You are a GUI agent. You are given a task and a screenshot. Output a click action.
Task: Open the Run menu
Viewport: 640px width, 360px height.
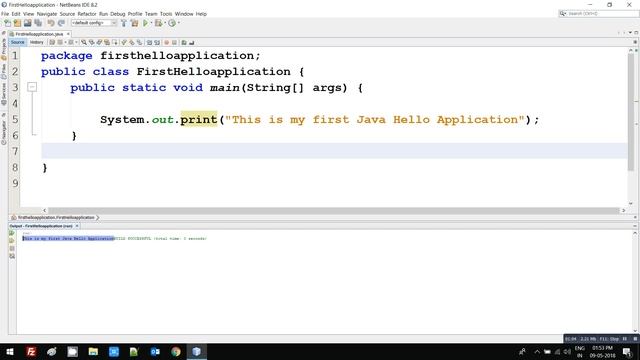(103, 14)
